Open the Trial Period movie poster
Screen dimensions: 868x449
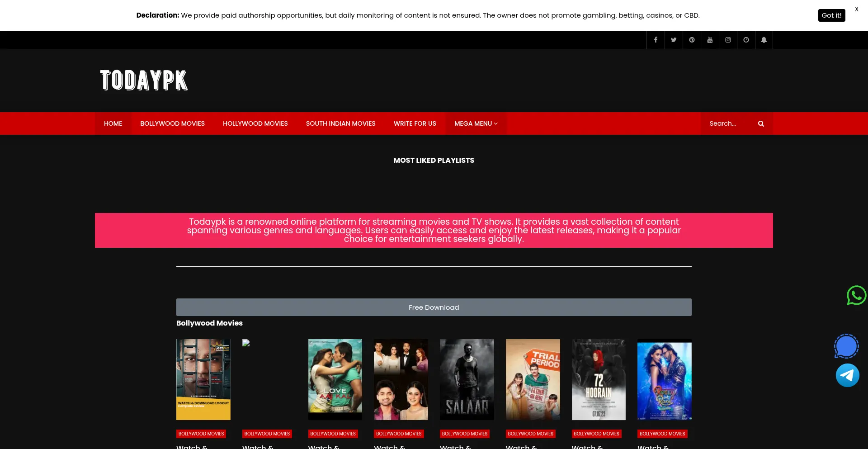(533, 380)
